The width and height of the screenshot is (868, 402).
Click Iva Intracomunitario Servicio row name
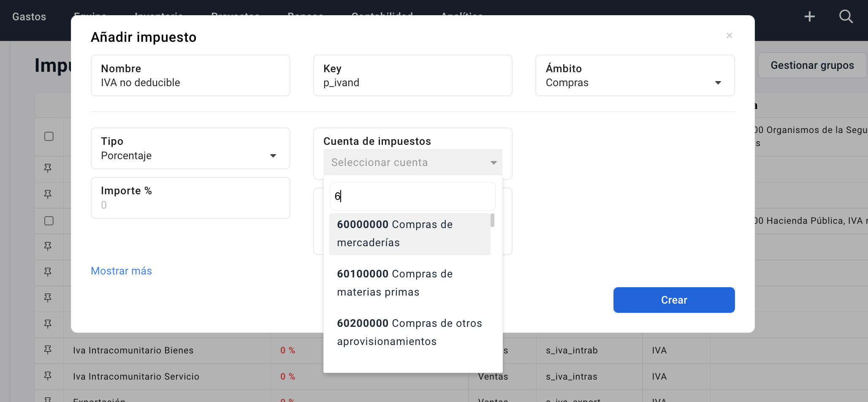[x=136, y=376]
